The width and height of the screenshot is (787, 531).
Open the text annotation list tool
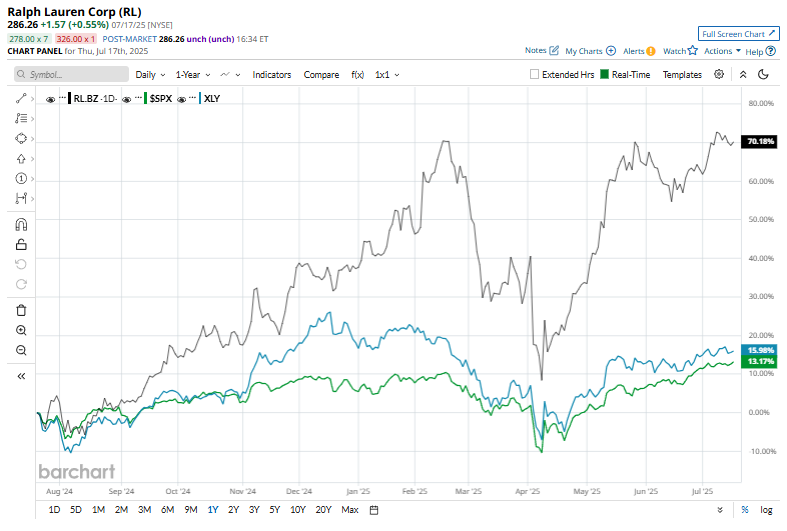point(21,118)
